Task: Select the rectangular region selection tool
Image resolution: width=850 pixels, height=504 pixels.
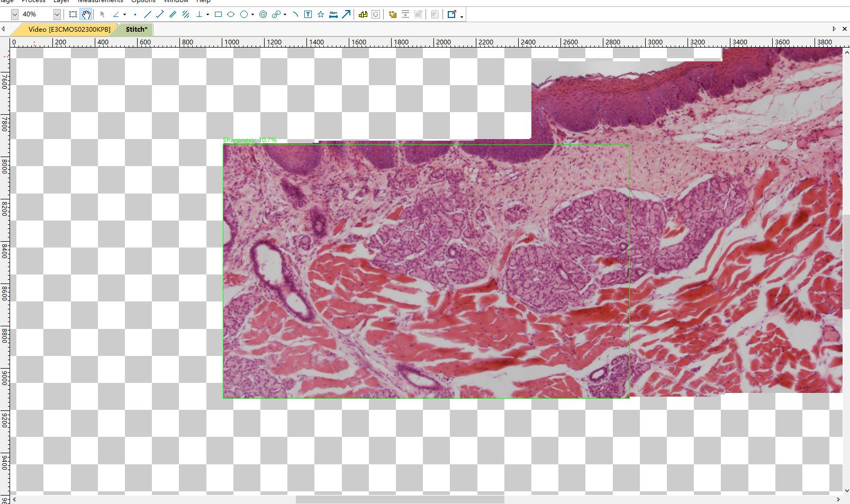Action: pos(73,15)
